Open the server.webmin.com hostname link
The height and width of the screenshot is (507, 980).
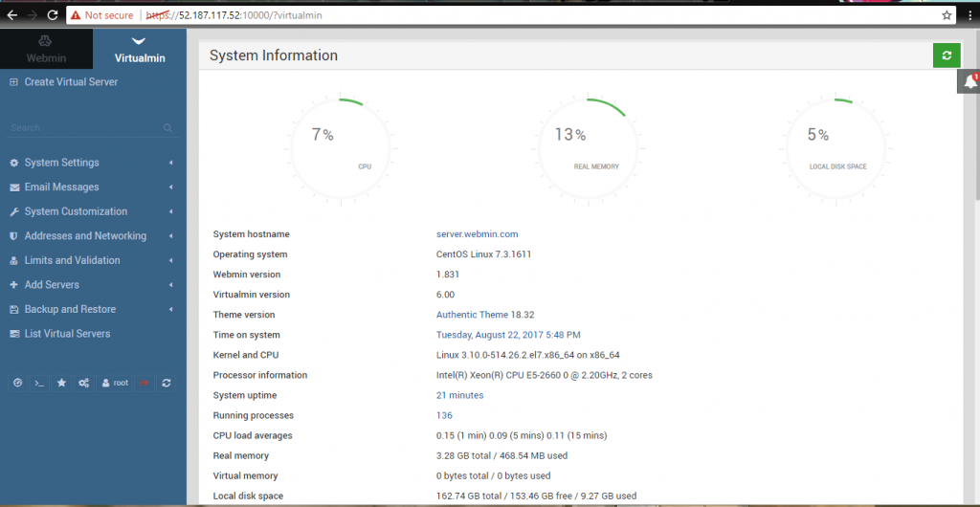coord(477,234)
